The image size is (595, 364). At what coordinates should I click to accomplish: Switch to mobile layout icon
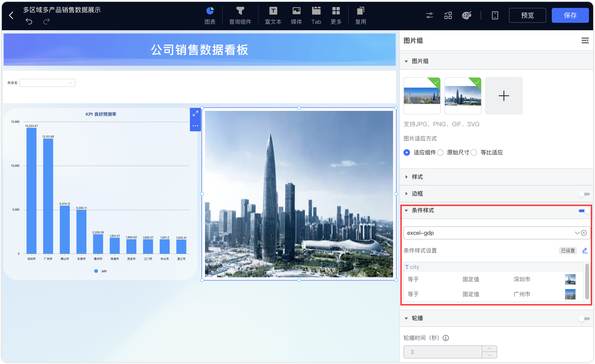[495, 15]
